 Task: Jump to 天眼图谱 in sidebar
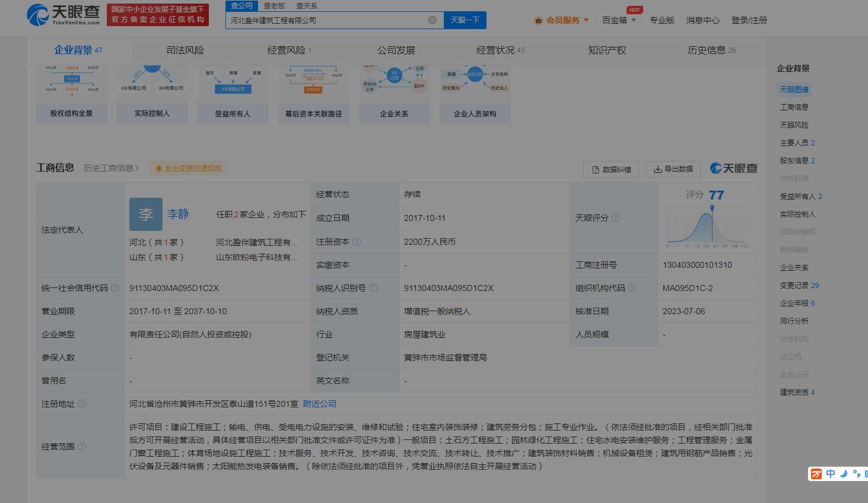coord(794,90)
